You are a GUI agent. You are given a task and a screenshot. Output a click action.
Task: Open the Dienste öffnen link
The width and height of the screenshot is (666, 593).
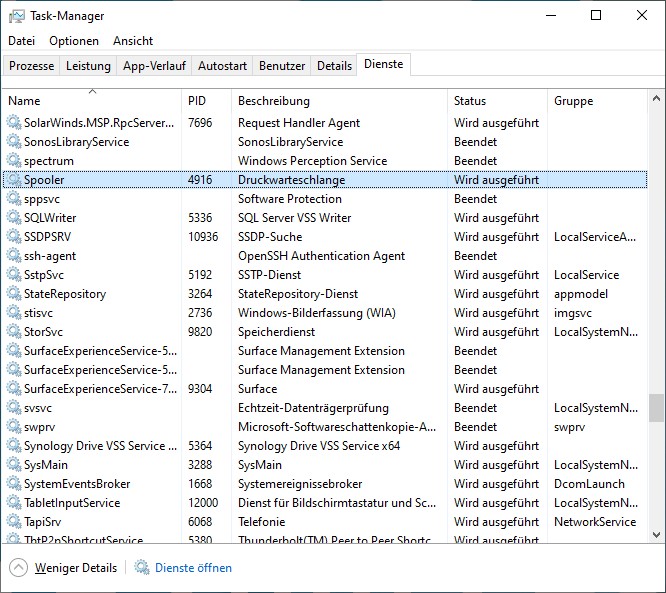point(193,568)
